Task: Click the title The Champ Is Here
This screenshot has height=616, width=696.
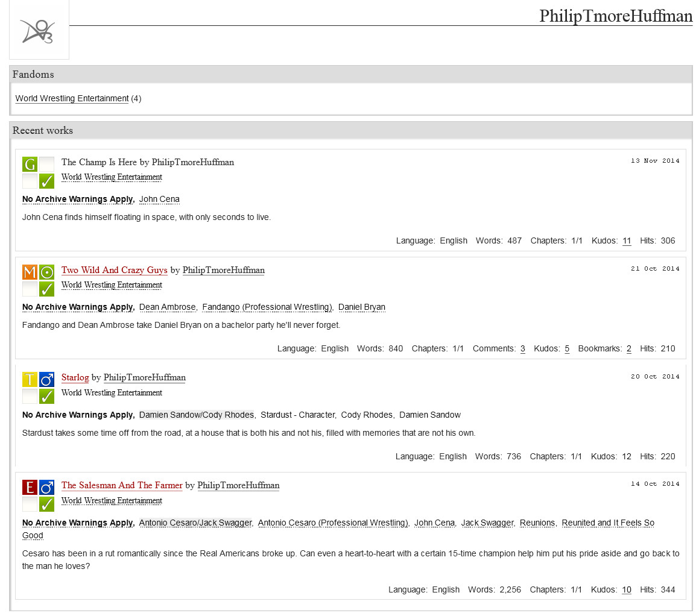Action: pyautogui.click(x=99, y=162)
